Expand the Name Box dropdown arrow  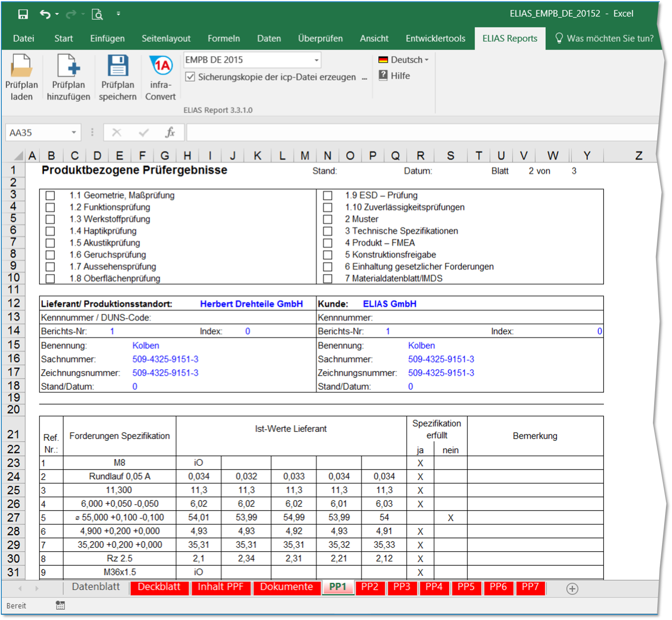[74, 132]
